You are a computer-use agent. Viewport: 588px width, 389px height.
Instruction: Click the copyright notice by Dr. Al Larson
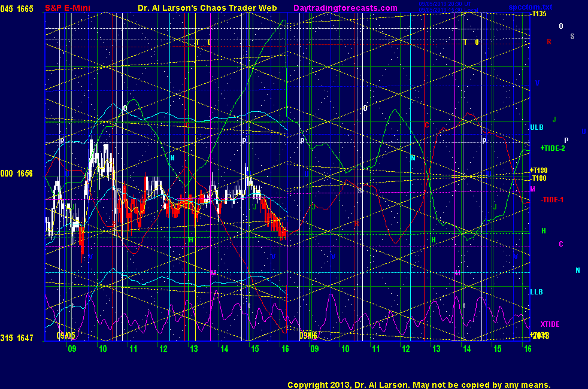click(x=419, y=385)
